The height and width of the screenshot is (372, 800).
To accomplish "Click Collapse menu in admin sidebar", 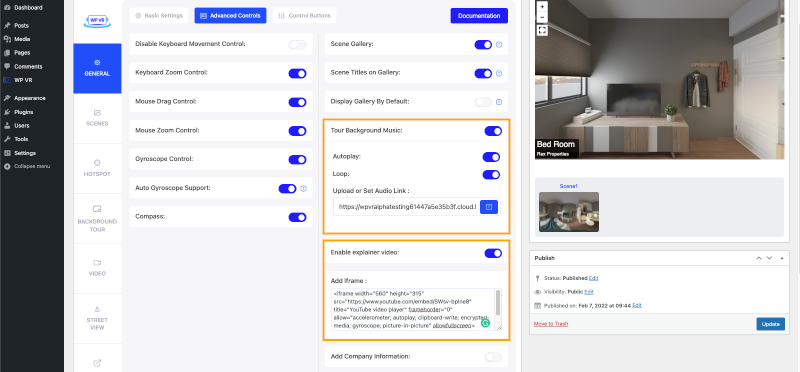I will coord(32,166).
